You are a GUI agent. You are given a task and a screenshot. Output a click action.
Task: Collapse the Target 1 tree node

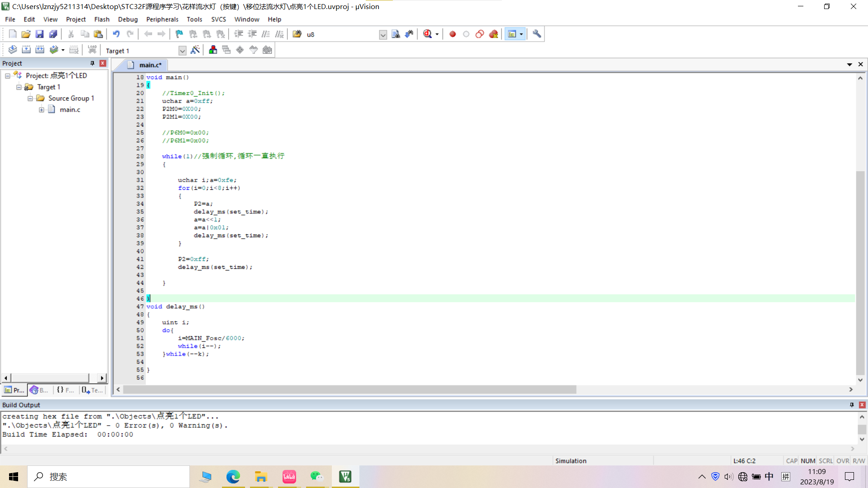19,87
